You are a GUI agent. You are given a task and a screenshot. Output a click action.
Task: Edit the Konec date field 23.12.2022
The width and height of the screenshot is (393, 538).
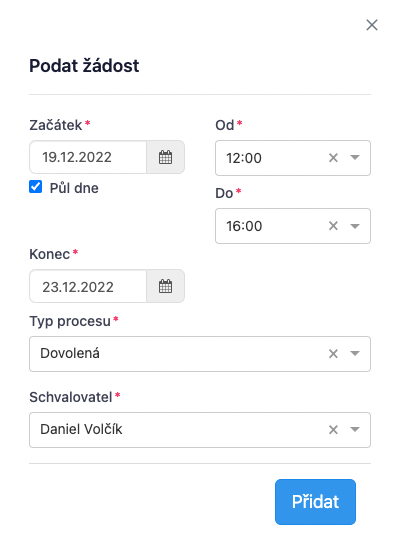point(88,286)
